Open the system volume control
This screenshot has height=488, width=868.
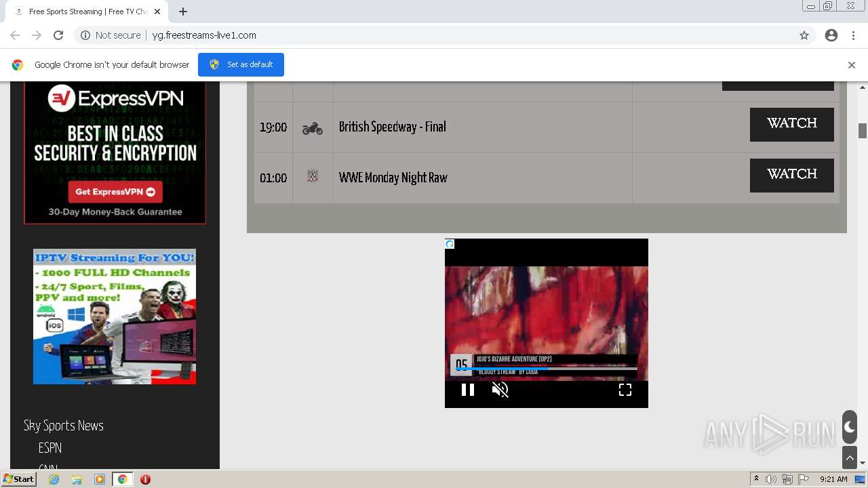pyautogui.click(x=771, y=479)
